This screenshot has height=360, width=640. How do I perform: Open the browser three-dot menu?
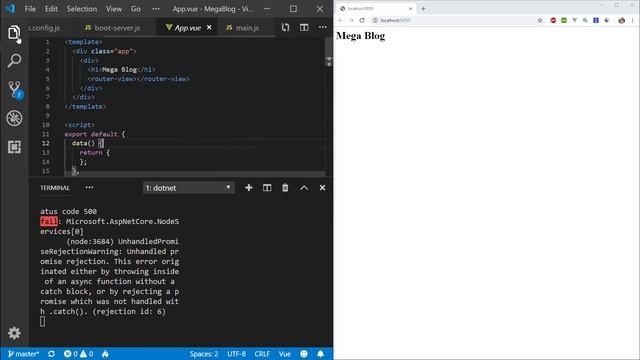pyautogui.click(x=633, y=20)
